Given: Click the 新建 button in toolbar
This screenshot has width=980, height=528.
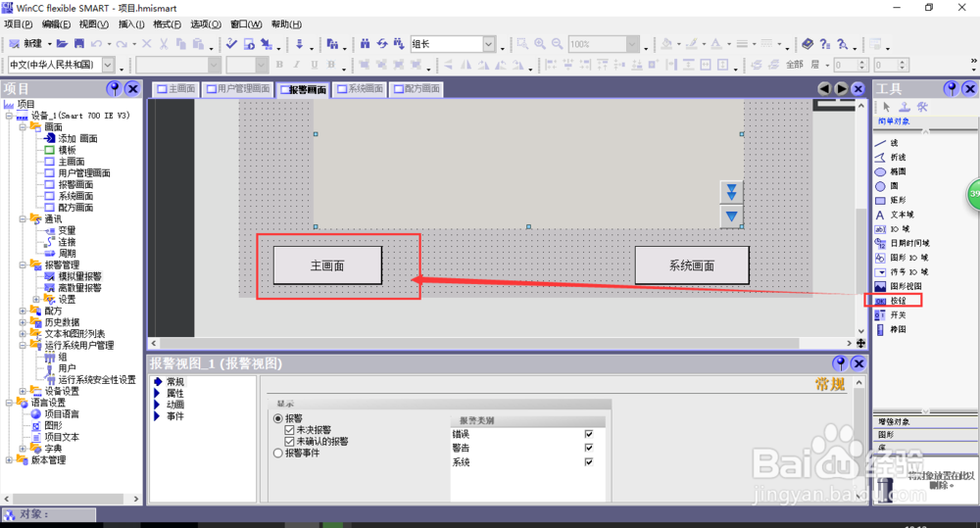Looking at the screenshot, I should point(26,44).
